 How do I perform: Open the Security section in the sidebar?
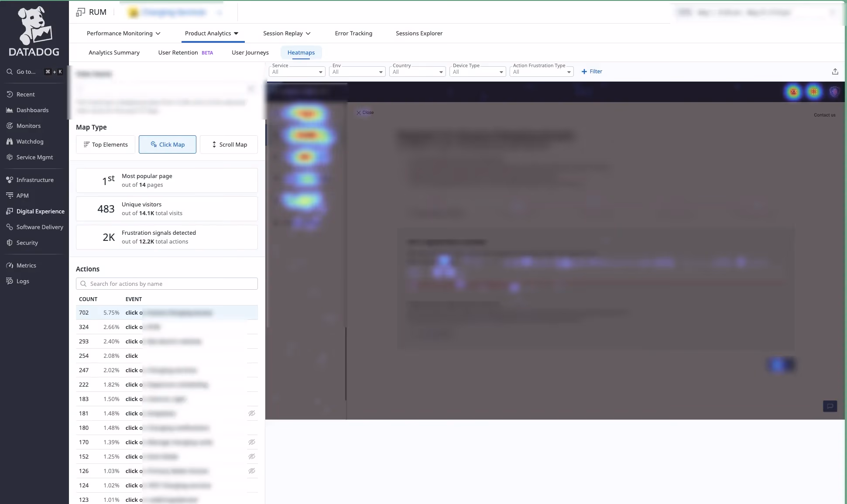pyautogui.click(x=27, y=243)
